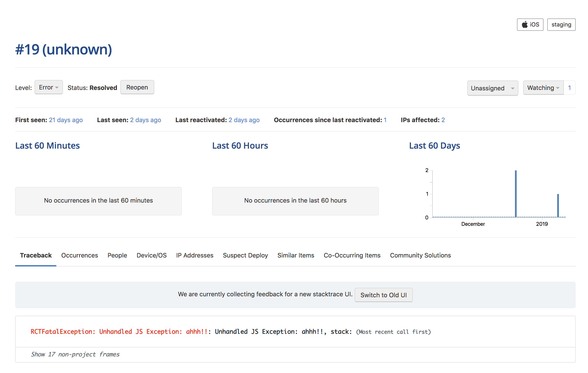Open the People tab
The width and height of the screenshot is (588, 373).
coord(117,255)
